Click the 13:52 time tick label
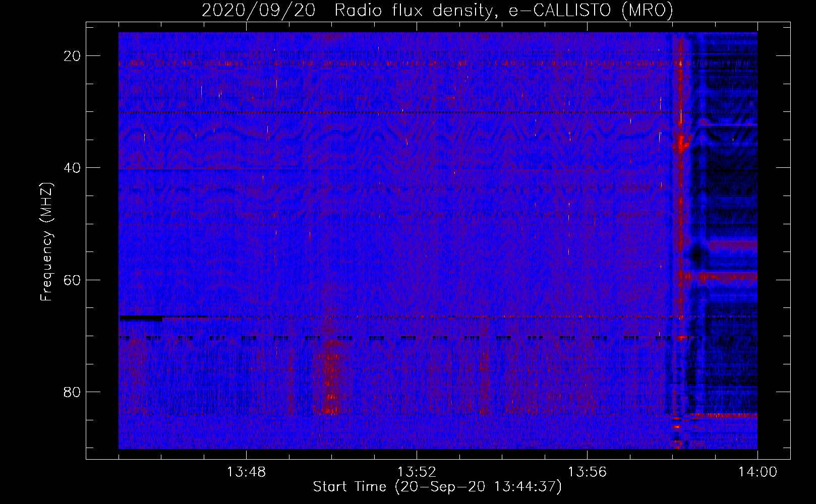 (x=417, y=472)
